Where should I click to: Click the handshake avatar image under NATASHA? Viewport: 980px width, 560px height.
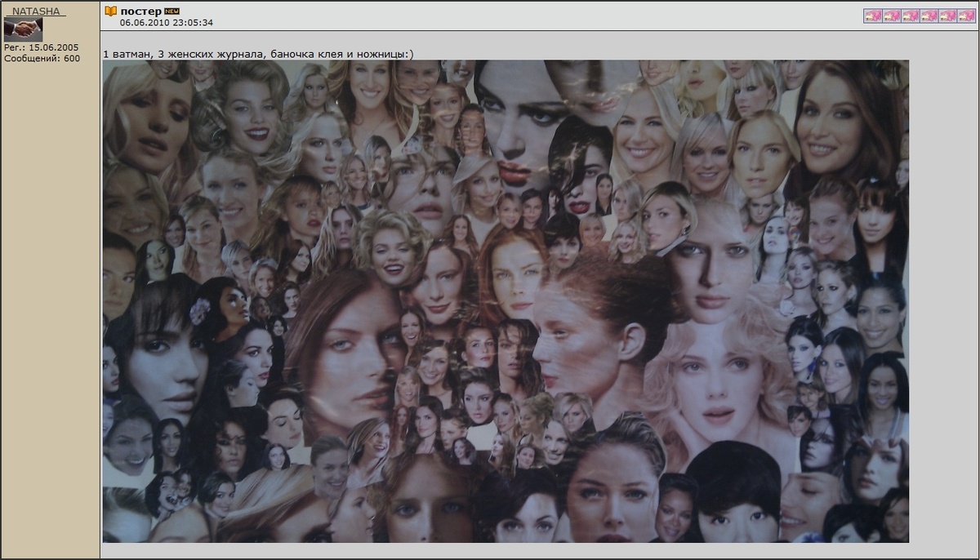coord(23,29)
